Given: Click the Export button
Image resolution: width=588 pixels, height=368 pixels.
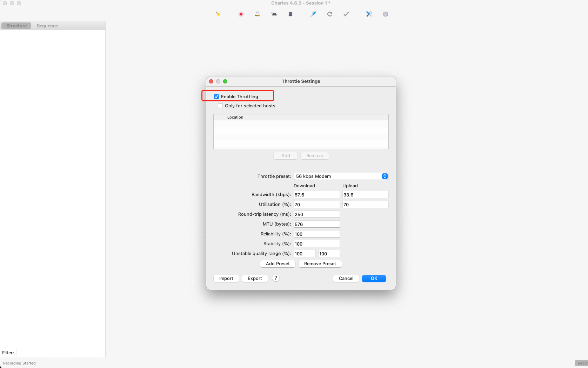Looking at the screenshot, I should [255, 279].
